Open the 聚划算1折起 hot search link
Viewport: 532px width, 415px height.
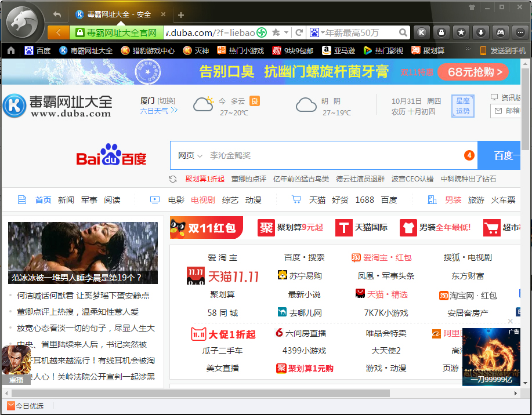pyautogui.click(x=205, y=179)
